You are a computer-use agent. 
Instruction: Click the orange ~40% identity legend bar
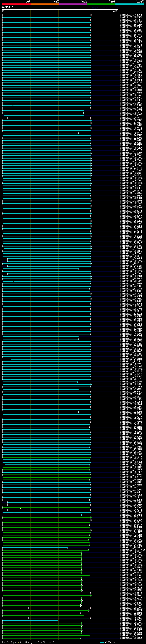45,4
